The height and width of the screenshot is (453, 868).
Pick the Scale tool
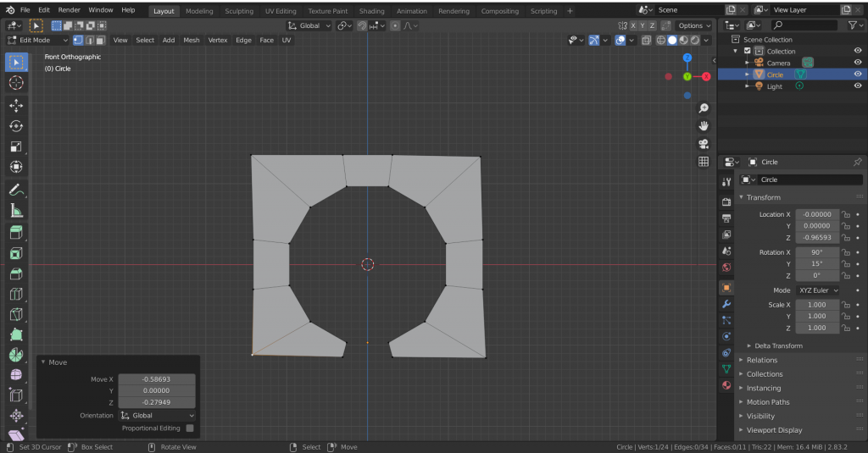pos(16,146)
